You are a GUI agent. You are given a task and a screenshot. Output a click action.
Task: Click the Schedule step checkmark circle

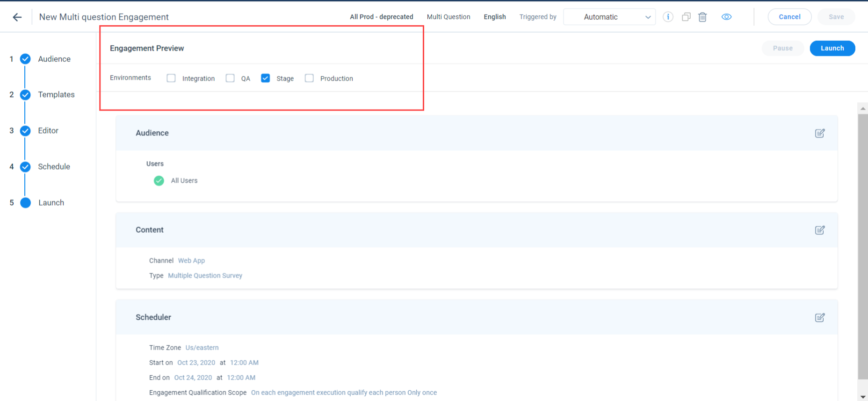(x=25, y=167)
